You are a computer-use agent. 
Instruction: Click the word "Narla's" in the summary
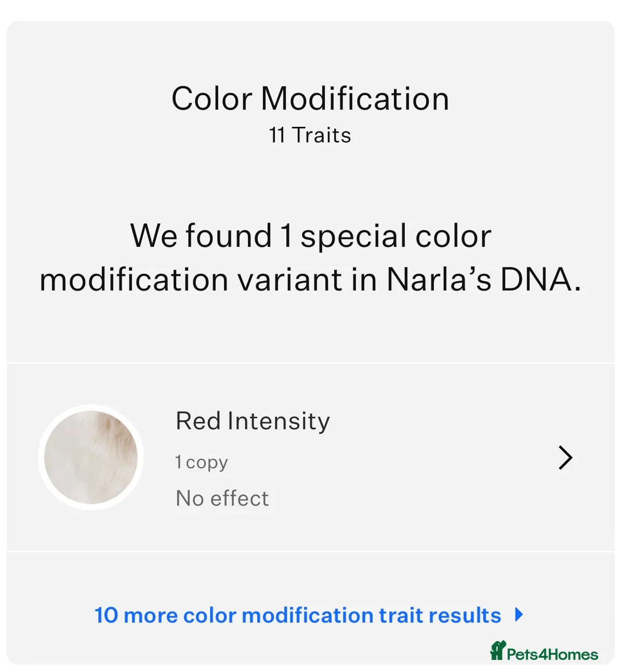pyautogui.click(x=439, y=280)
